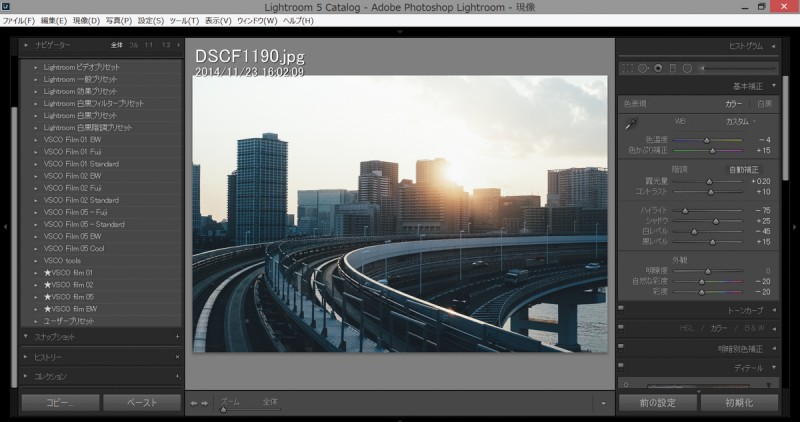Click the ハイライト highlights slider handle
The height and width of the screenshot is (422, 800).
click(685, 210)
